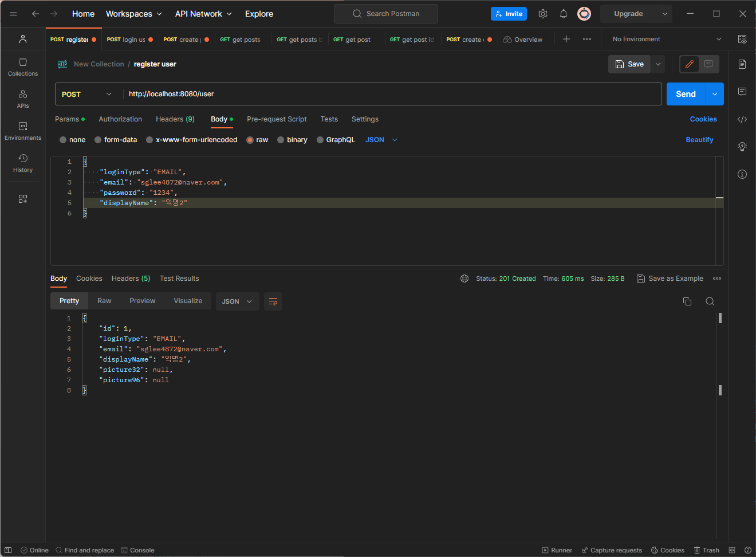Add a new request tab
Screen dimensions: 756x557
tap(566, 39)
